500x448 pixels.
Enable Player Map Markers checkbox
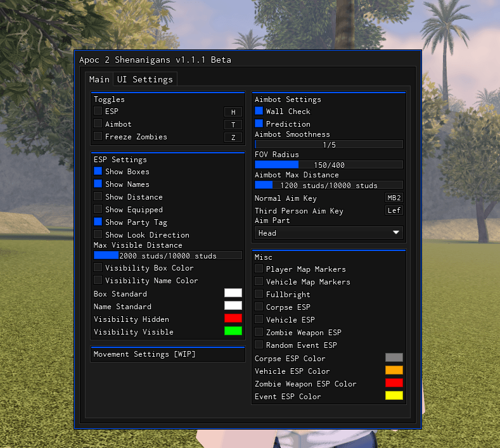(259, 269)
